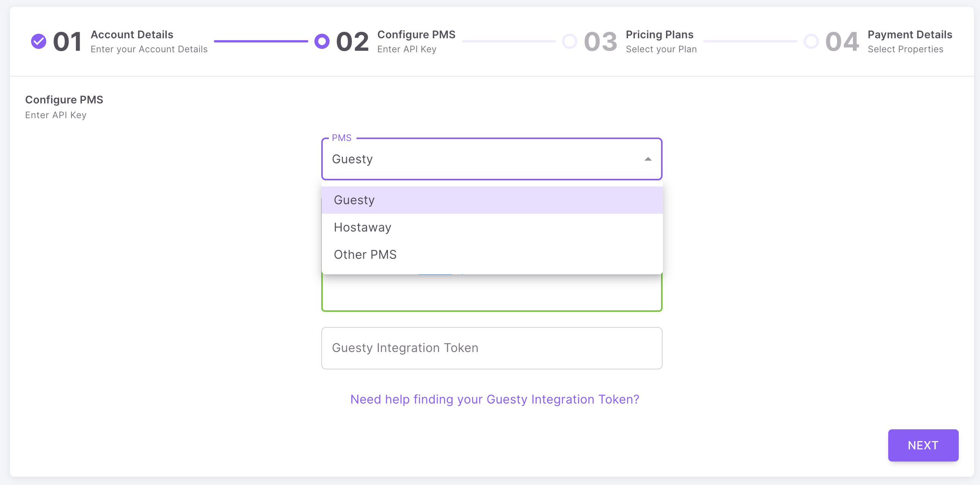The height and width of the screenshot is (485, 980).
Task: Click the completed checkmark icon for step 01
Action: point(38,41)
